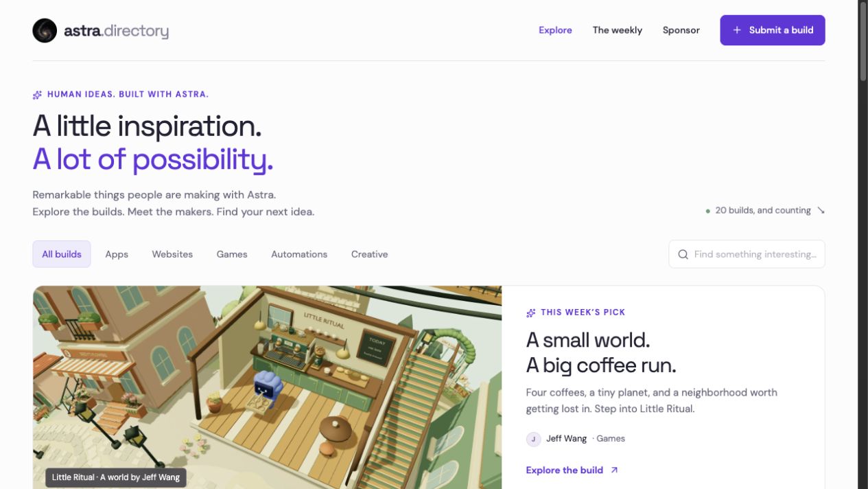This screenshot has height=489, width=868.
Task: Click the Find something interesting search field
Action: 747,254
